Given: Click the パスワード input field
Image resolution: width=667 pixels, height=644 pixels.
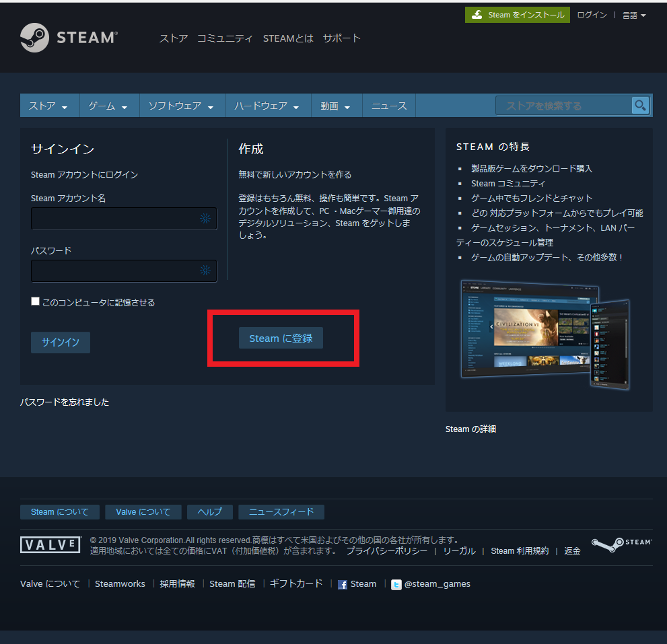Looking at the screenshot, I should coord(124,271).
